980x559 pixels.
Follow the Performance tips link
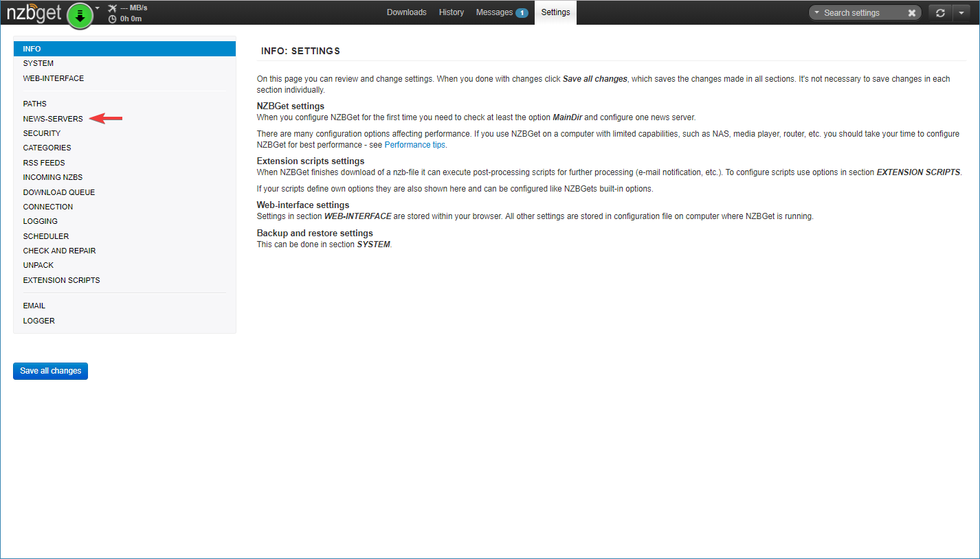pos(415,145)
